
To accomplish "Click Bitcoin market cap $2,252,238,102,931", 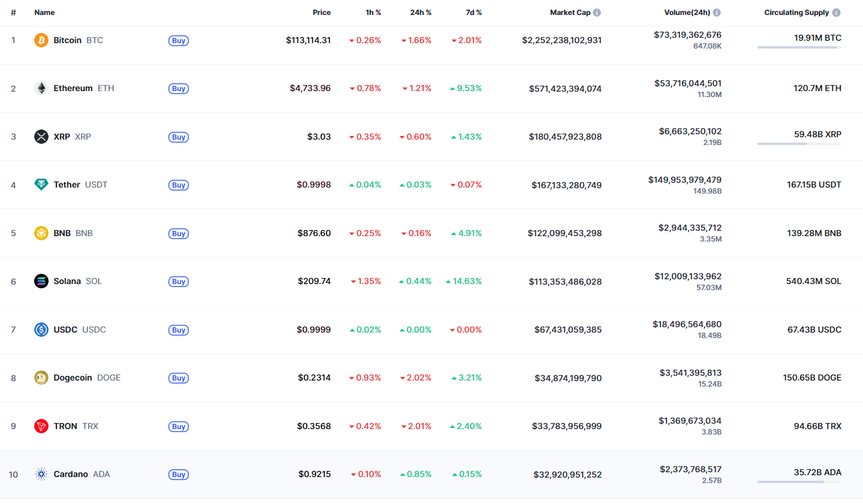I will pos(562,40).
